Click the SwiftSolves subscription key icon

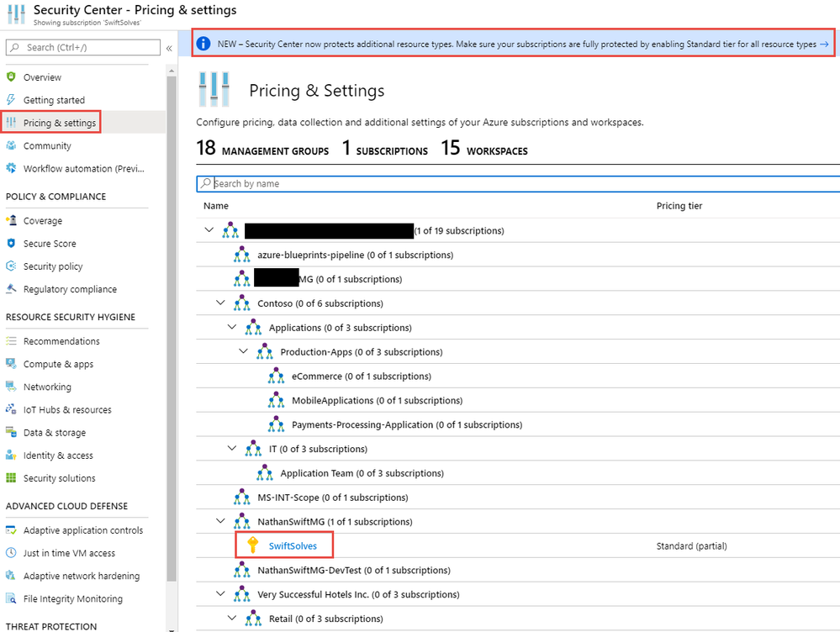click(x=253, y=545)
